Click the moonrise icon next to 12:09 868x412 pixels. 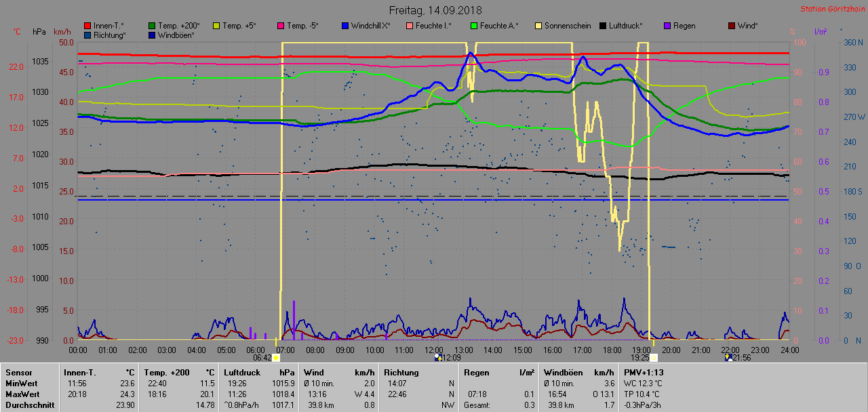point(438,357)
